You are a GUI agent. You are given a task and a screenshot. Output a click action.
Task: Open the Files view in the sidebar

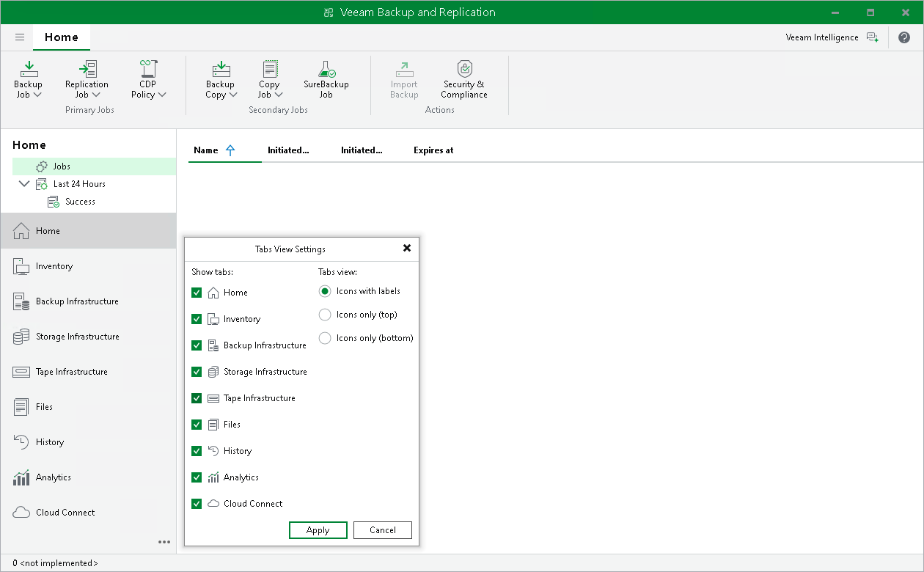click(88, 407)
